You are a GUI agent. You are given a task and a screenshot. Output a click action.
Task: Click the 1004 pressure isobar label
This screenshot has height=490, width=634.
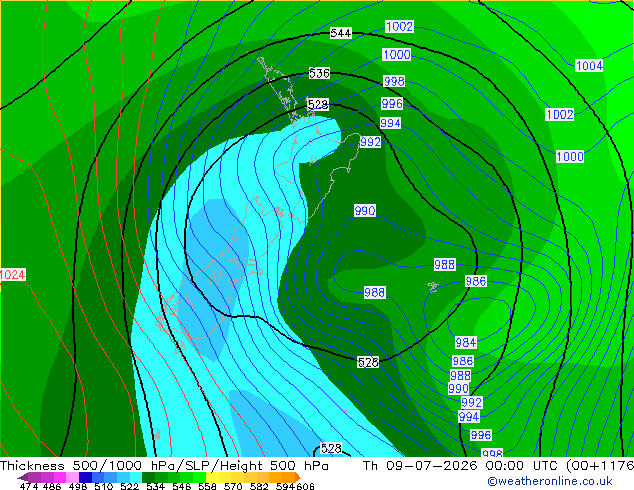click(x=589, y=65)
